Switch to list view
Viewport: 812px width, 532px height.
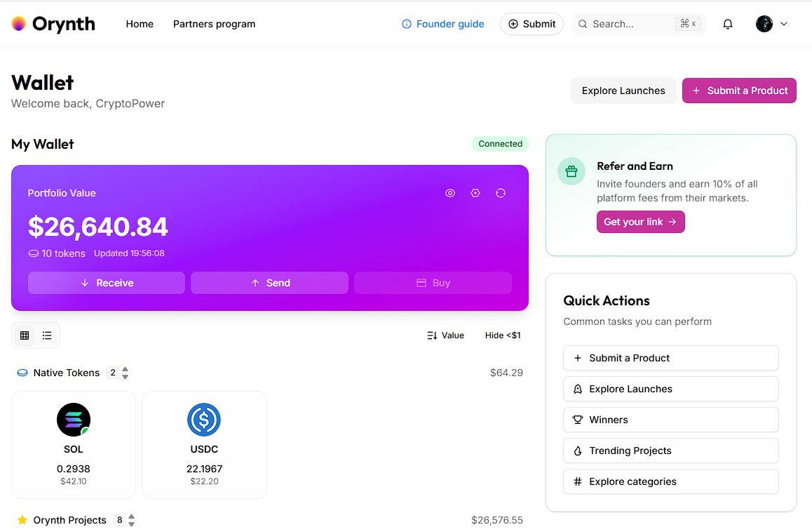point(47,335)
